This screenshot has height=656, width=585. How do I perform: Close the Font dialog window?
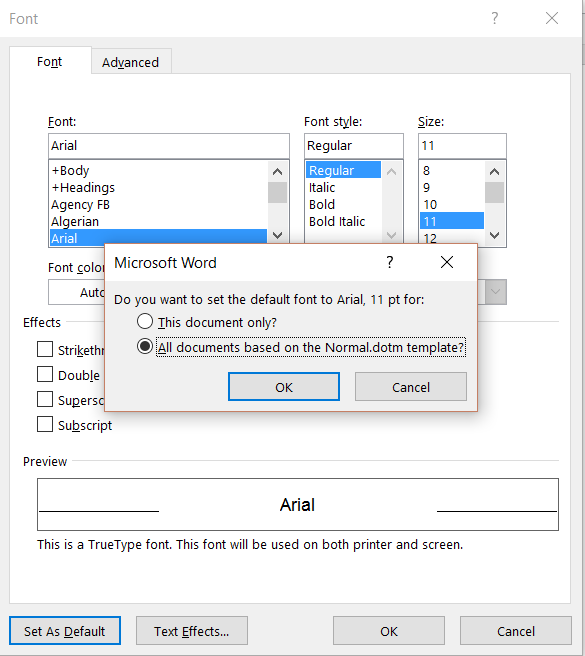coord(552,18)
